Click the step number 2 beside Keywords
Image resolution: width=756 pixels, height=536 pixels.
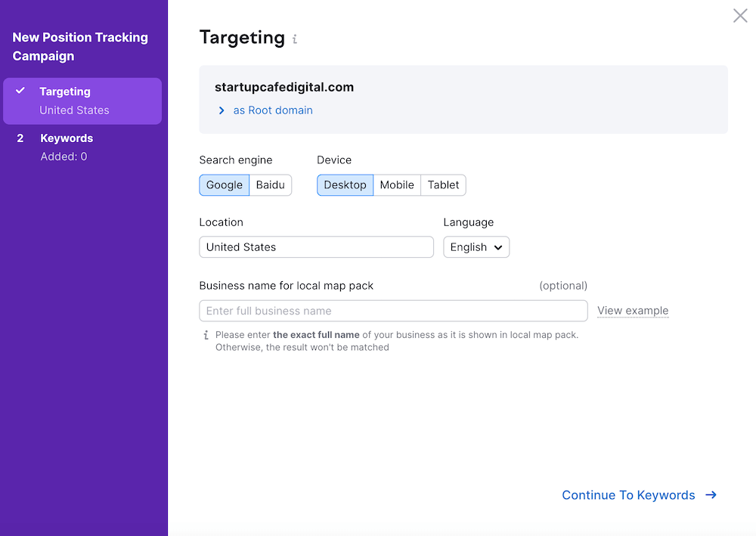click(x=20, y=138)
